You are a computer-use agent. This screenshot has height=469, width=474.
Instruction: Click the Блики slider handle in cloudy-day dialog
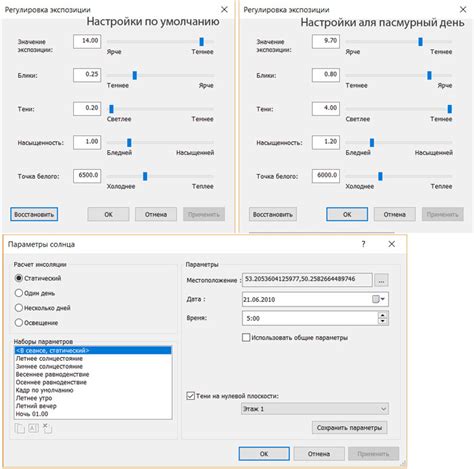[429, 75]
